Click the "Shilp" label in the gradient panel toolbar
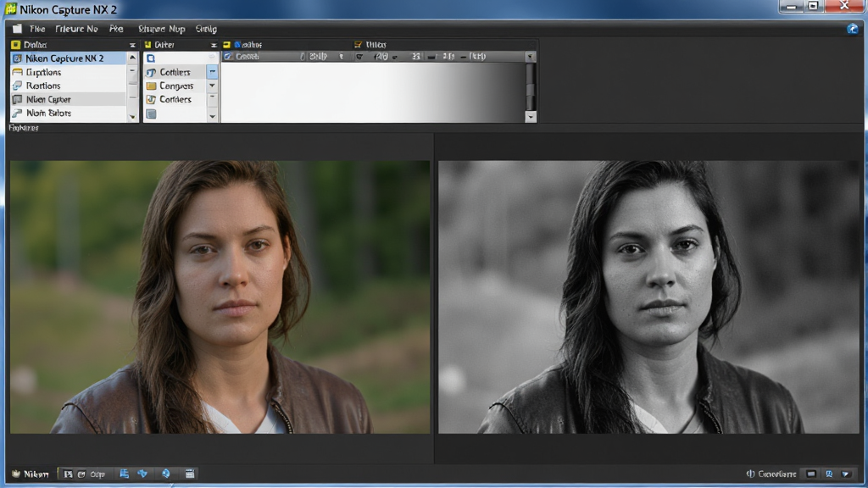Image resolution: width=868 pixels, height=488 pixels. point(318,57)
